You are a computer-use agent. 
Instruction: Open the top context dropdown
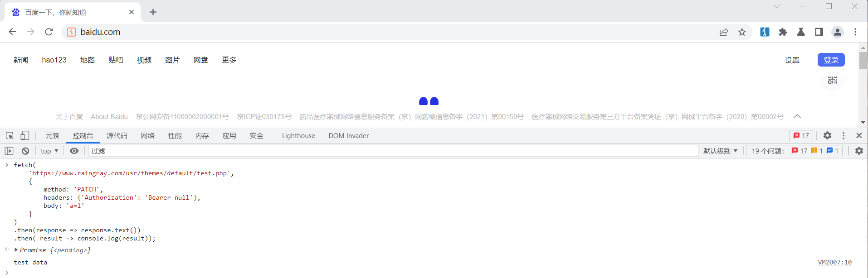pyautogui.click(x=49, y=151)
